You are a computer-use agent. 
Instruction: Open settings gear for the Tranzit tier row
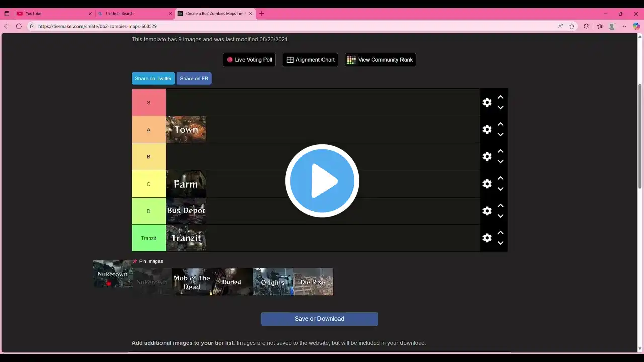click(x=487, y=238)
